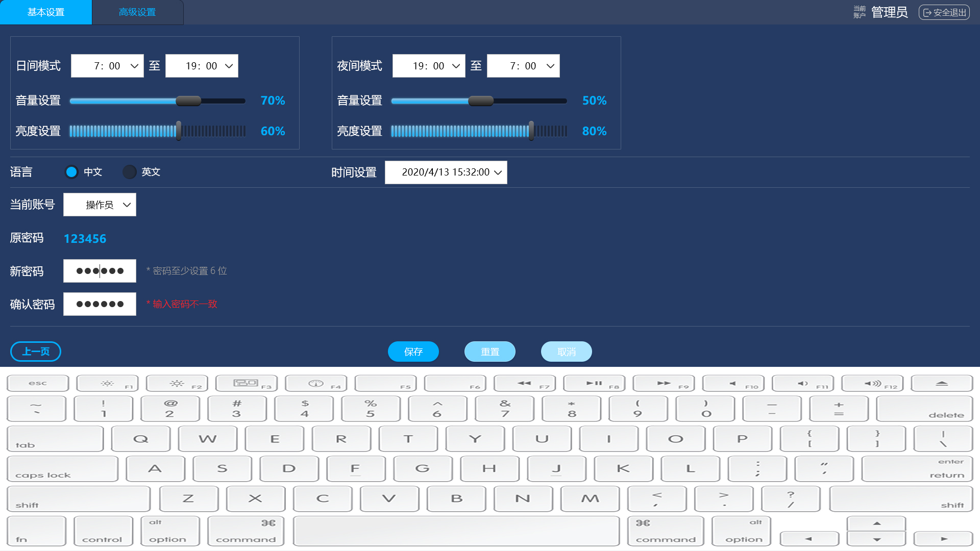
Task: Click the 确认密码 input field
Action: click(x=100, y=304)
